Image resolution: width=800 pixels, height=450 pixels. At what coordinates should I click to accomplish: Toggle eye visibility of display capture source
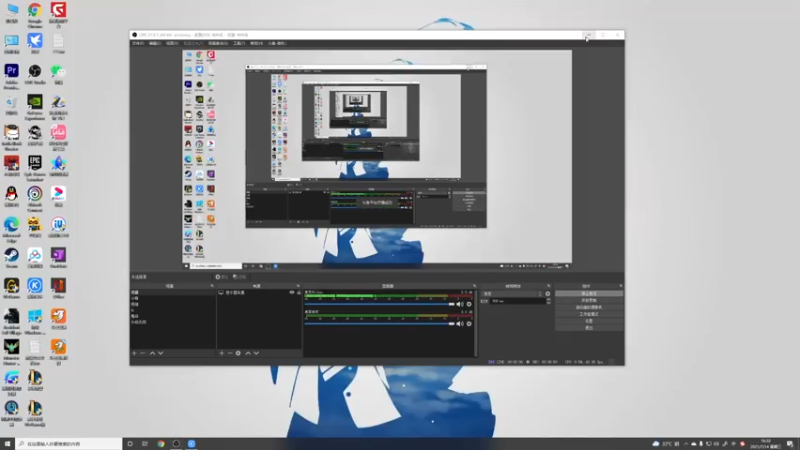[292, 292]
